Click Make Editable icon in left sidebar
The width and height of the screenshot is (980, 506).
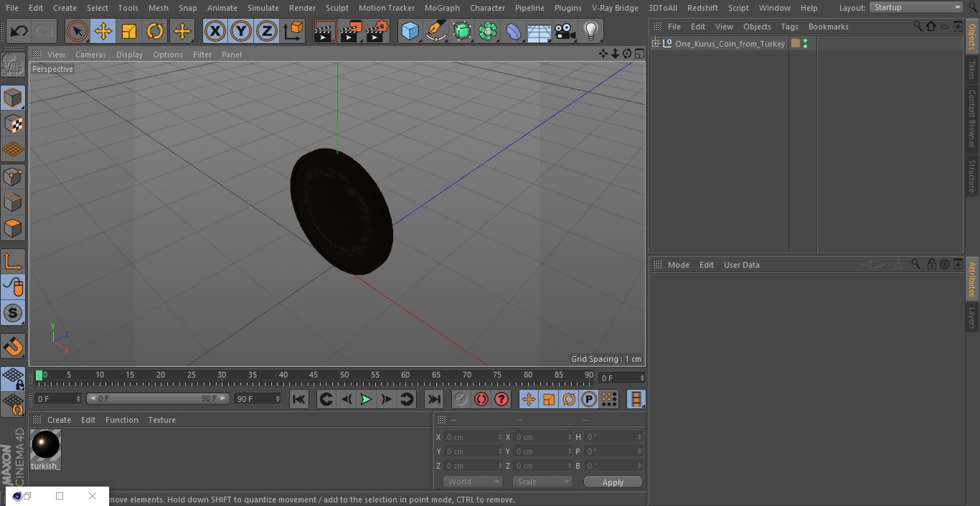pyautogui.click(x=13, y=65)
